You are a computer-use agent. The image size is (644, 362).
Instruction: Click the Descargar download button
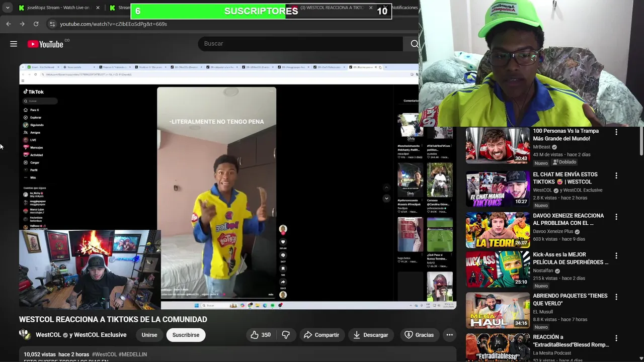[x=371, y=335]
